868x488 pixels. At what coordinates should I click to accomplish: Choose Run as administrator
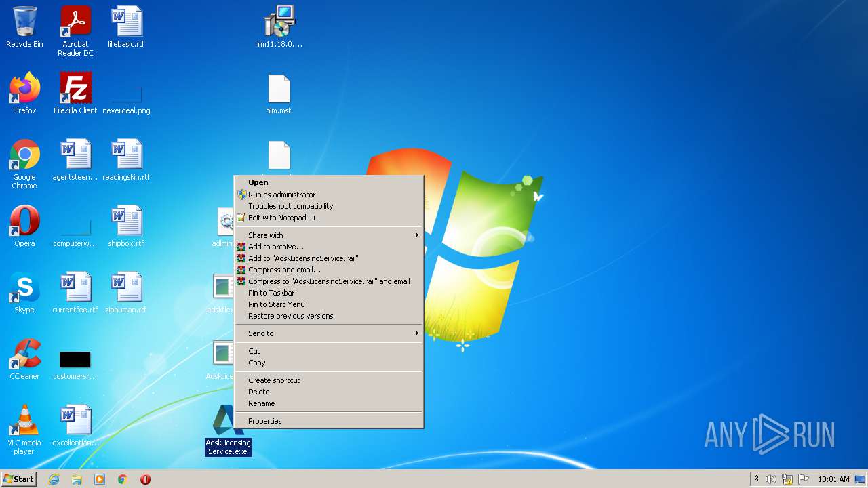click(329, 195)
